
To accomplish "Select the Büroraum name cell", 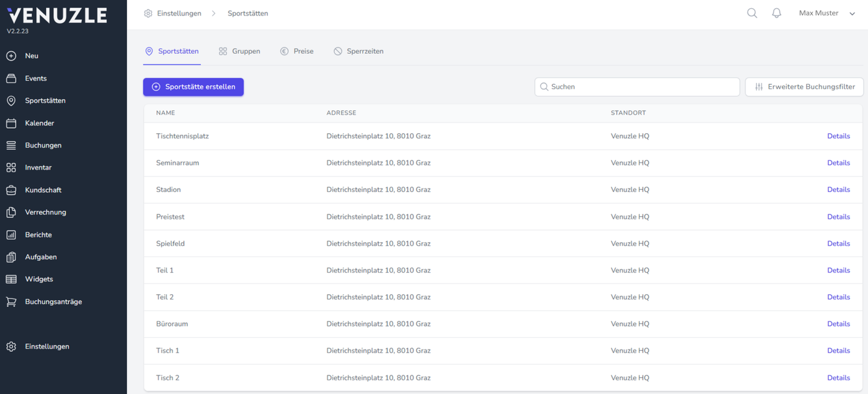I will pos(172,324).
